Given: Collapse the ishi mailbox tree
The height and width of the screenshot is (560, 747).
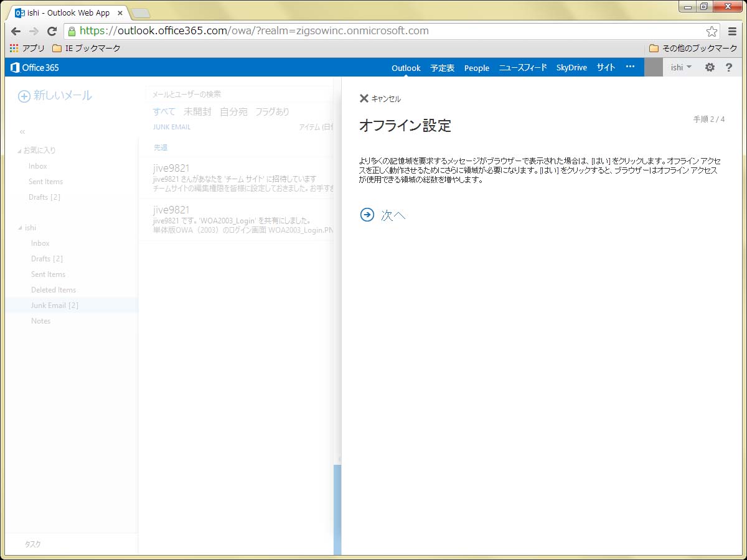Looking at the screenshot, I should [19, 228].
